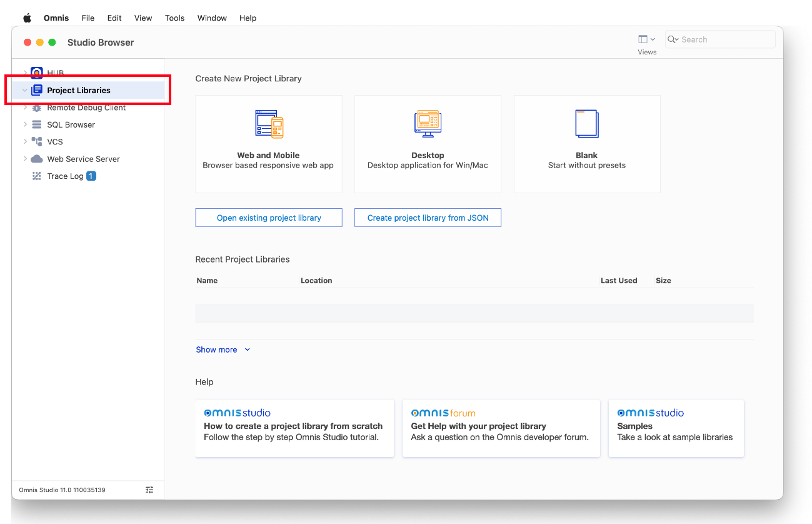812x524 pixels.
Task: Select the VCS tree label
Action: 55,142
